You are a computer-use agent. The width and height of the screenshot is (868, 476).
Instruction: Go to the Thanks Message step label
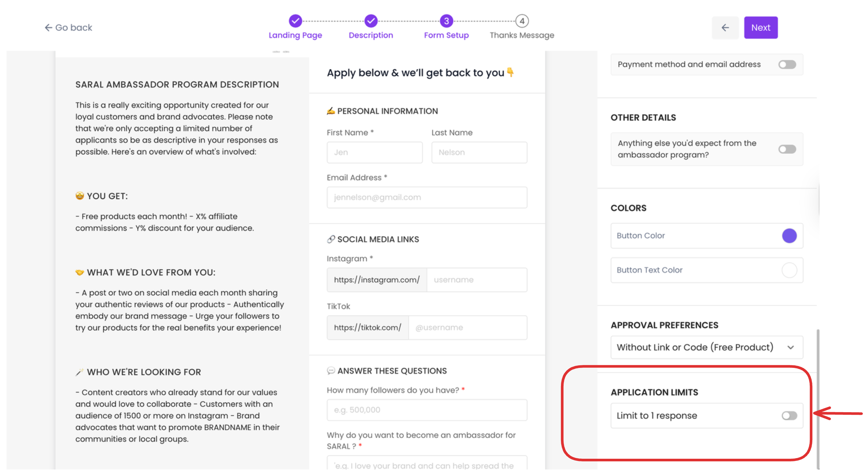[522, 35]
